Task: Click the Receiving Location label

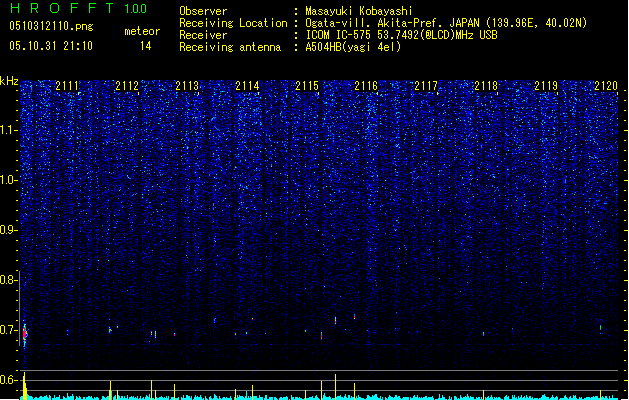Action: click(x=233, y=23)
